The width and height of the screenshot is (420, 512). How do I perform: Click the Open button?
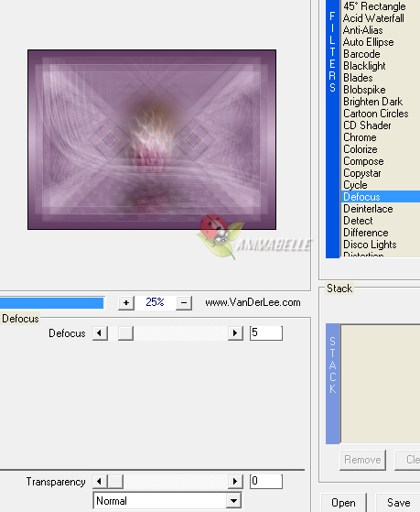point(343,503)
